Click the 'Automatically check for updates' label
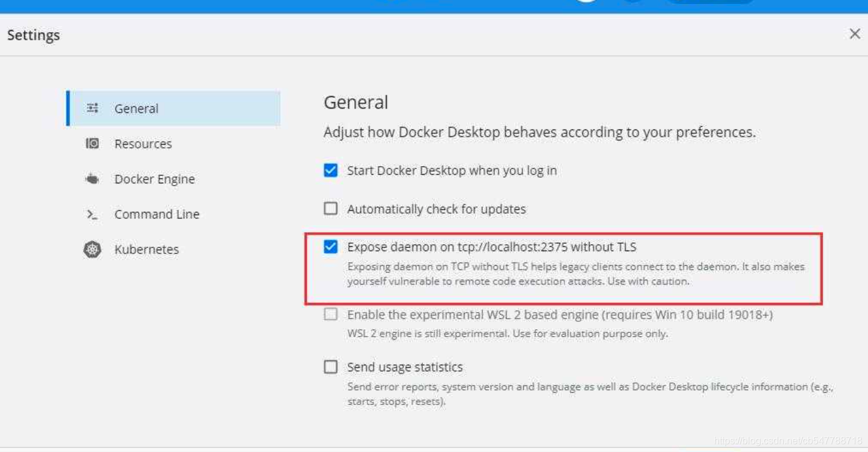 pyautogui.click(x=436, y=209)
